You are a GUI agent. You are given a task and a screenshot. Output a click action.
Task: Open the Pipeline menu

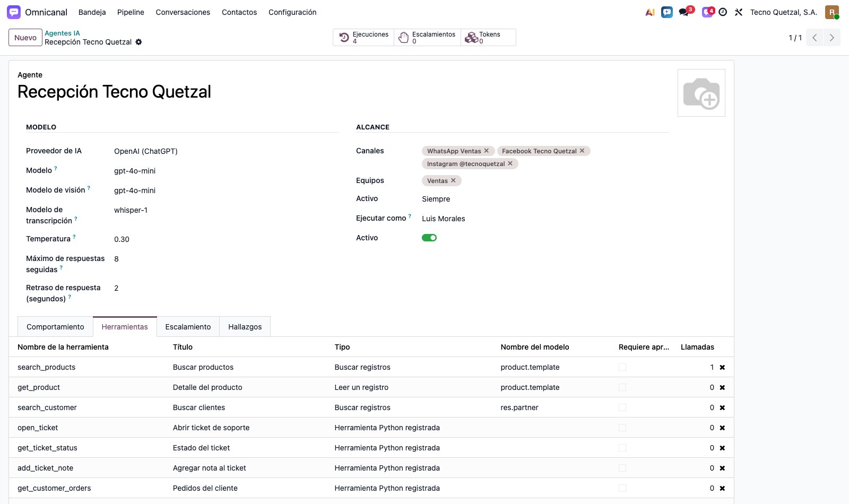pos(131,12)
